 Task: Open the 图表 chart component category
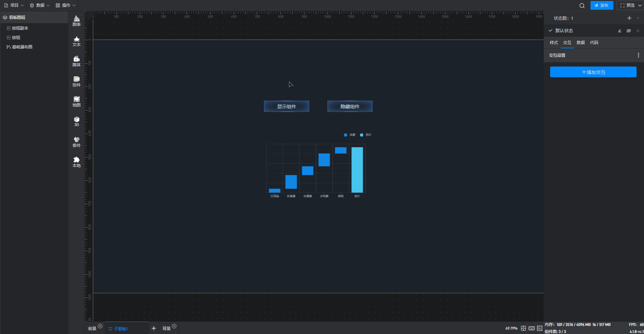[x=76, y=21]
